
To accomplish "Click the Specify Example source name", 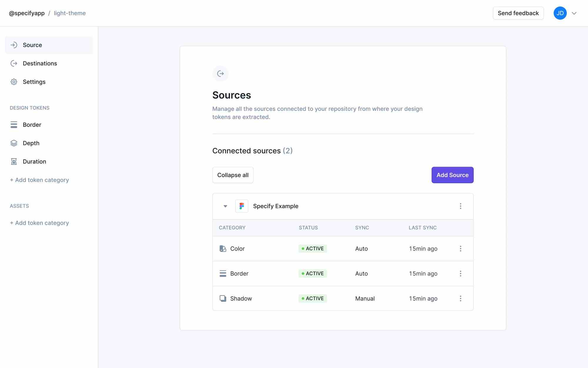I will pyautogui.click(x=275, y=206).
